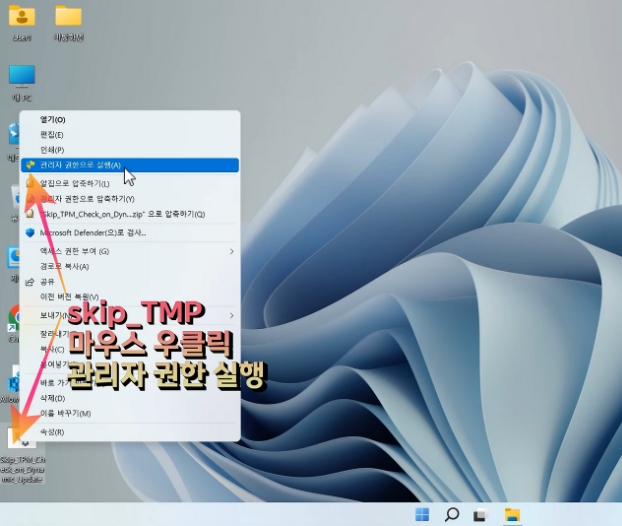The height and width of the screenshot is (526, 622).
Task: Launch File Explorer from the taskbar
Action: pos(511,514)
